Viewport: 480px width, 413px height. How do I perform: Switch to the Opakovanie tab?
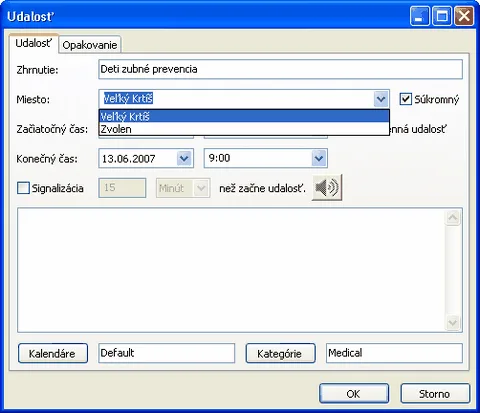pyautogui.click(x=90, y=45)
